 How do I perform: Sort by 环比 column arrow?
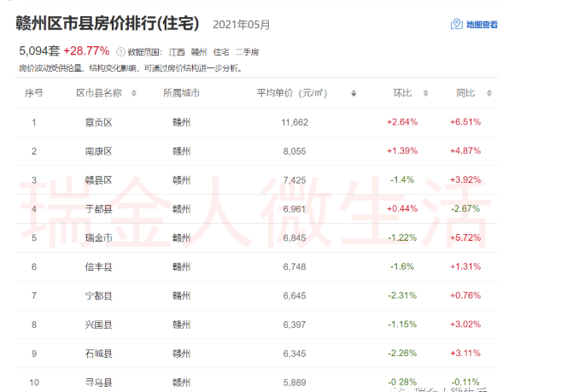[426, 93]
